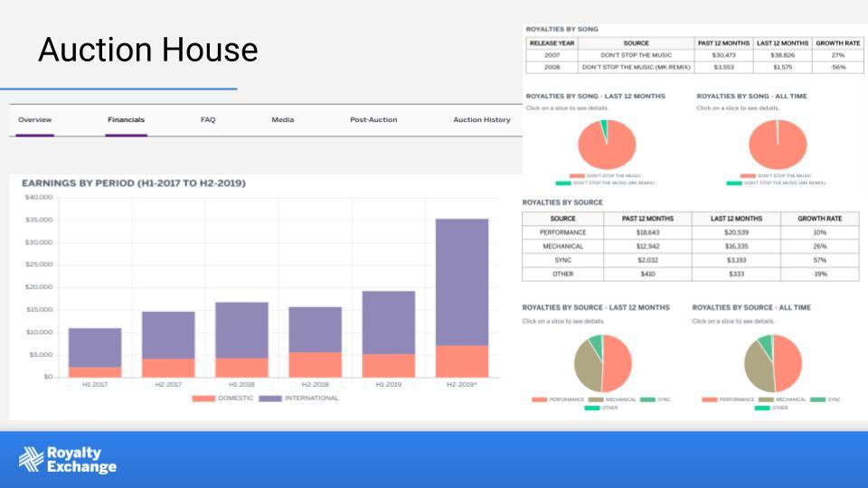Open the FAQ tab
Screen dimensions: 868x488
208,120
